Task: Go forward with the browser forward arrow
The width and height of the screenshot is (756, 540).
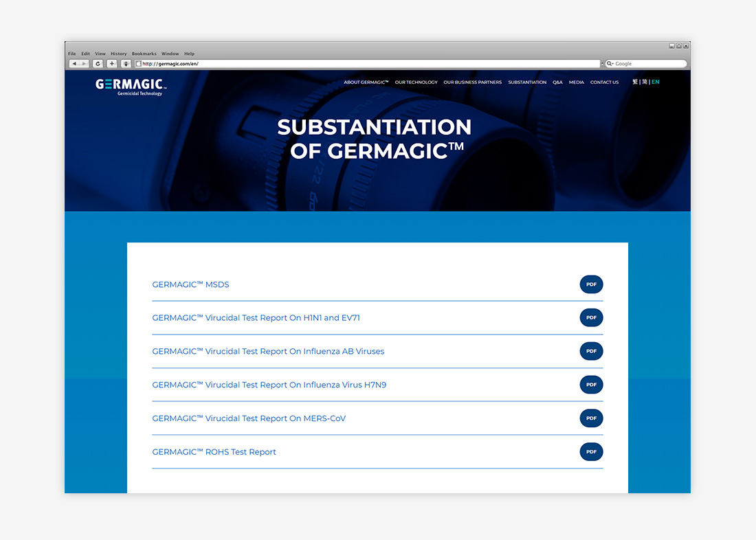Action: (85, 64)
